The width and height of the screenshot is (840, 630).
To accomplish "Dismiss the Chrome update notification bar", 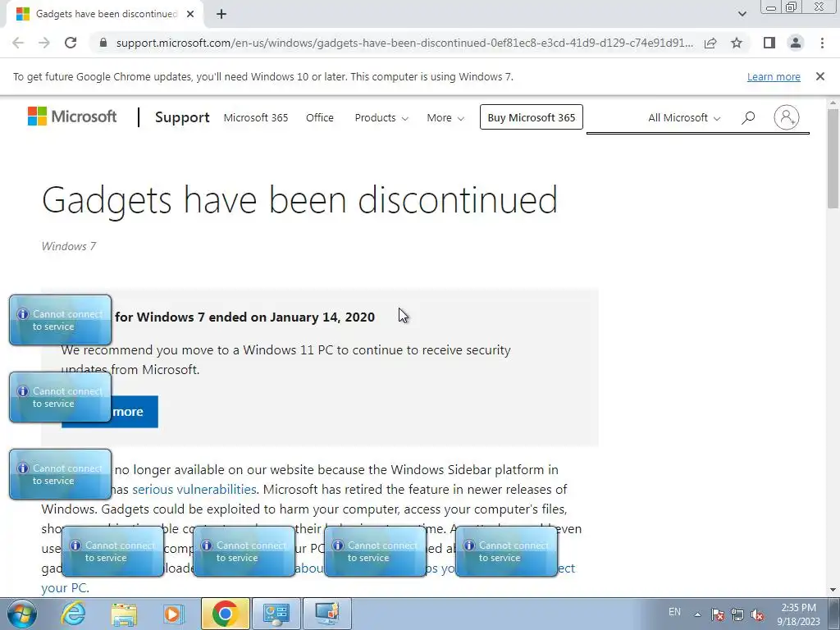I will (x=820, y=76).
